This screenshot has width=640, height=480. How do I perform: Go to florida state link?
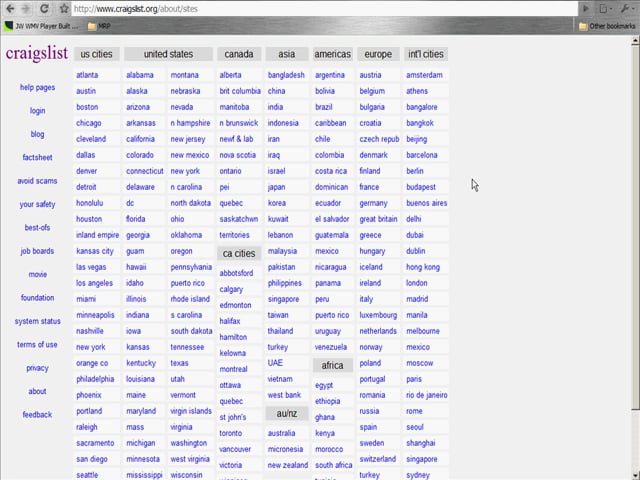tap(136, 219)
